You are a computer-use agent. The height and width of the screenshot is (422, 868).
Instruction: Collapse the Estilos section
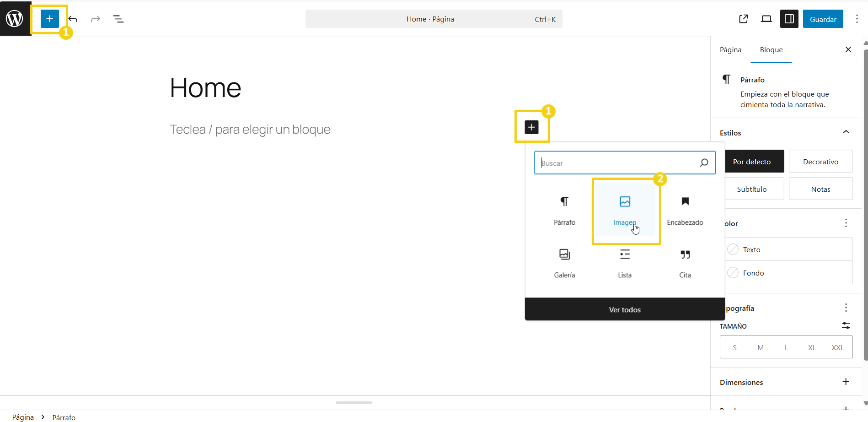pyautogui.click(x=846, y=132)
